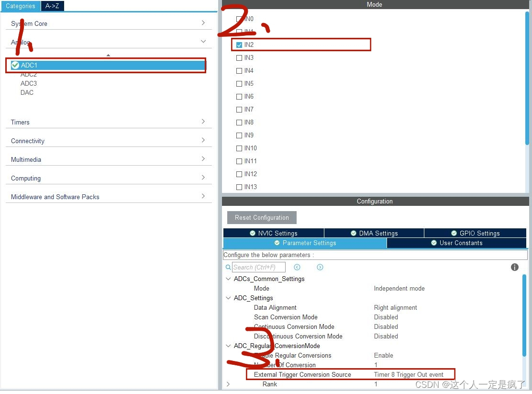The height and width of the screenshot is (394, 532).
Task: Click the Number Of Conversion value
Action: tap(376, 365)
